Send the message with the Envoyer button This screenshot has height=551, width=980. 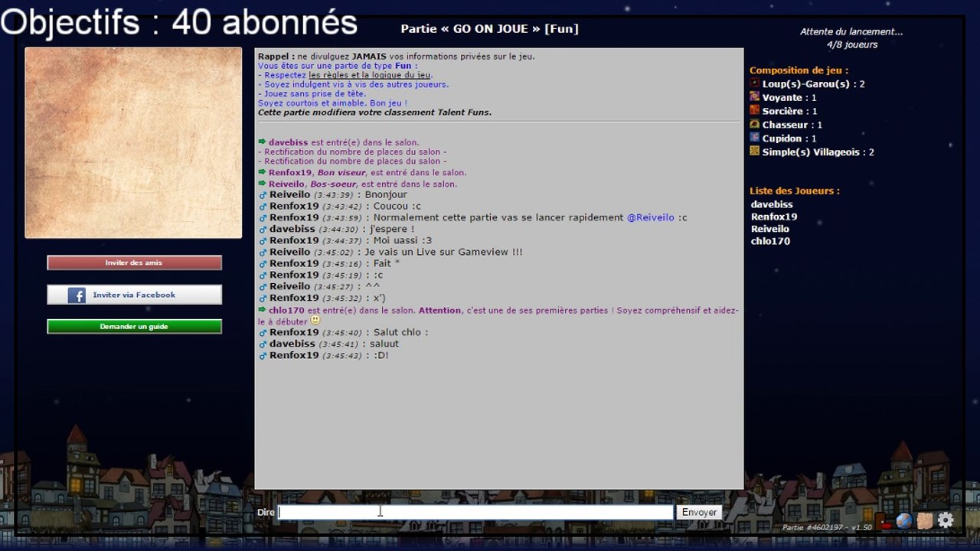pos(699,512)
